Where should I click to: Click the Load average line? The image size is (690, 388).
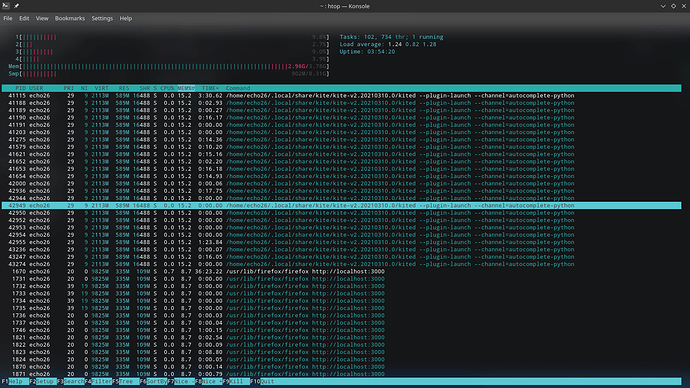click(x=388, y=44)
